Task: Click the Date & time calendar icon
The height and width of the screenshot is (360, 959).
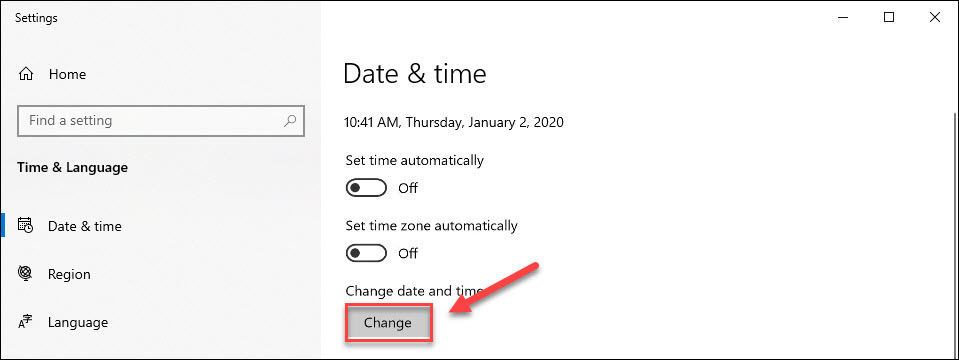Action: [x=26, y=226]
